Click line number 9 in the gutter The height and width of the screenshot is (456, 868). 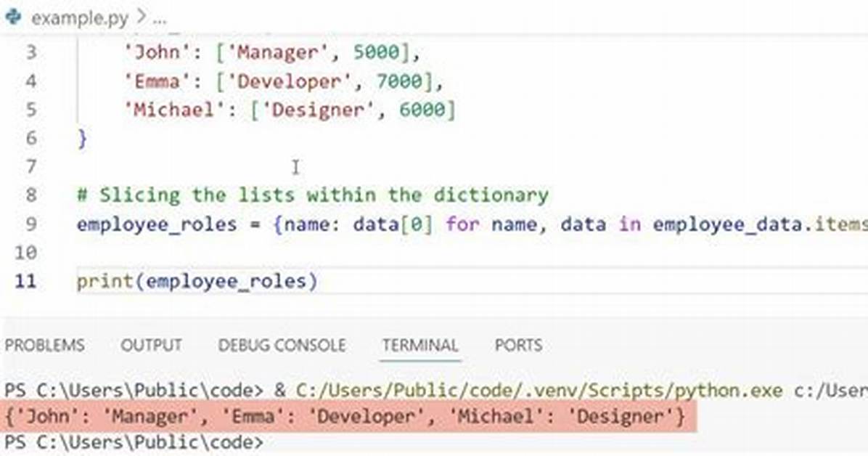(31, 224)
